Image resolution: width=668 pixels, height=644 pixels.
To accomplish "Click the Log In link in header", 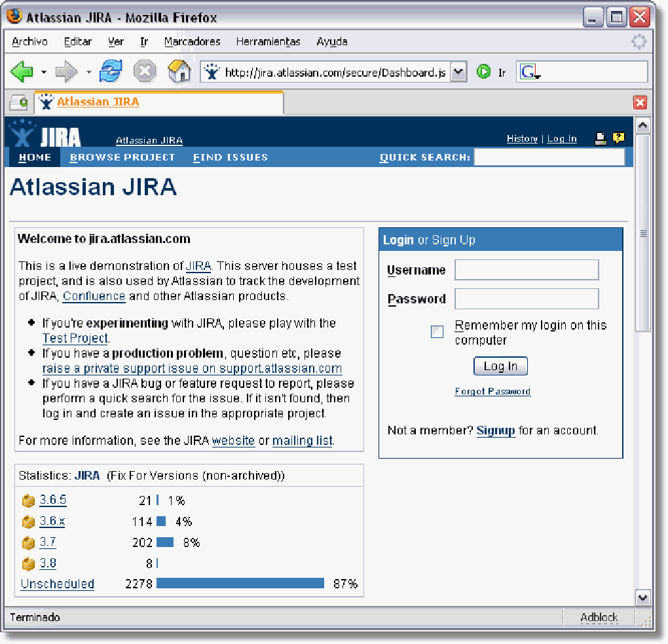I will [562, 138].
